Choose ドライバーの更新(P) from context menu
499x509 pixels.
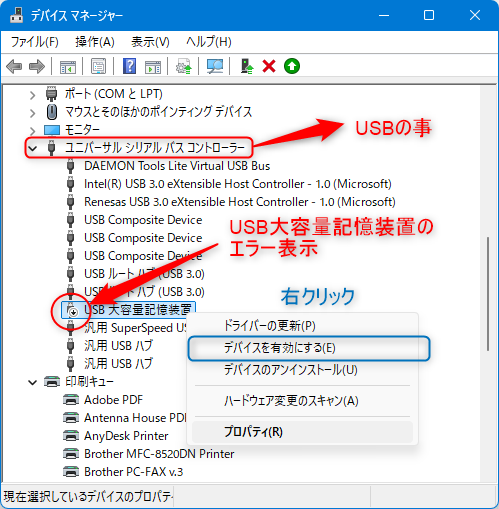click(269, 325)
